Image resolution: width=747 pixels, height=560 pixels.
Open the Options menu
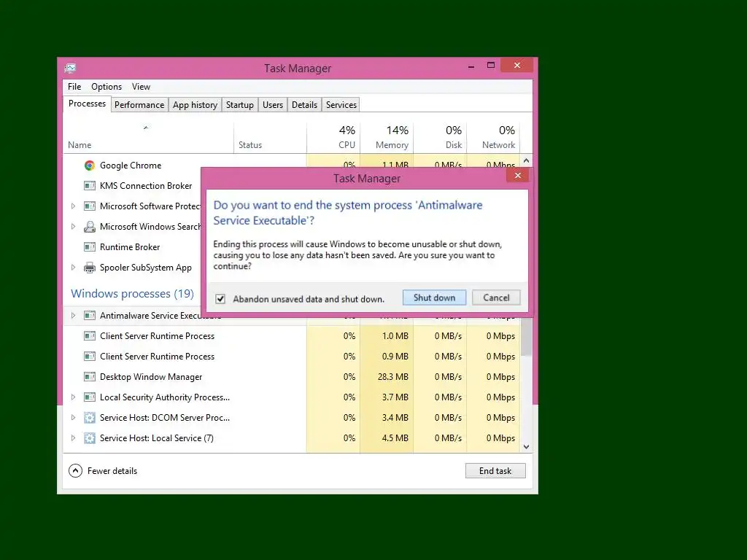point(107,87)
